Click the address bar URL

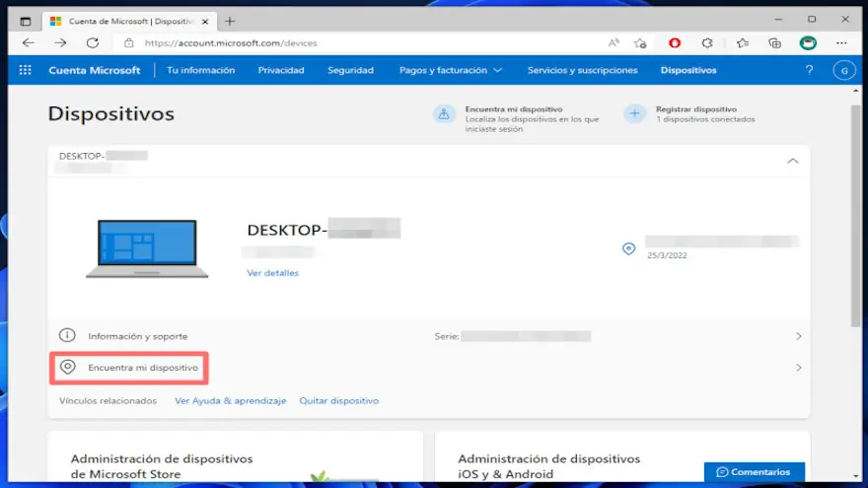pyautogui.click(x=230, y=43)
